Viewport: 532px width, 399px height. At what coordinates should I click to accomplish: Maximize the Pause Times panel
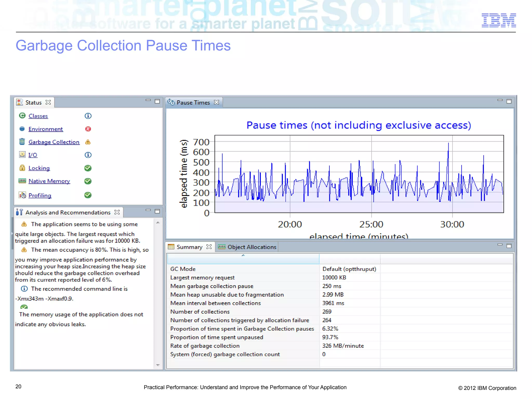(509, 101)
